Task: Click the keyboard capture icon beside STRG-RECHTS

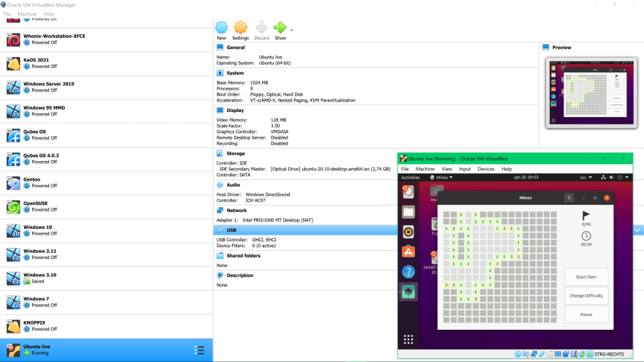Action: (590, 354)
